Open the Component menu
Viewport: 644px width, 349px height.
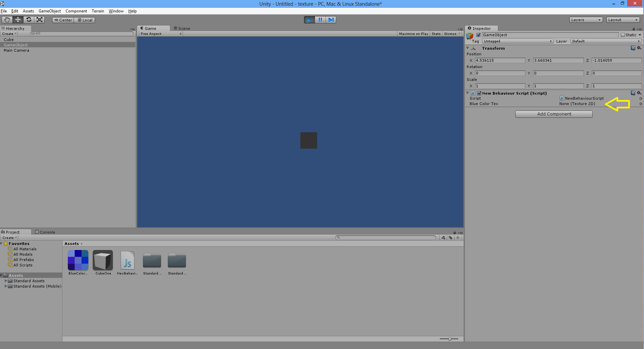pyautogui.click(x=76, y=11)
